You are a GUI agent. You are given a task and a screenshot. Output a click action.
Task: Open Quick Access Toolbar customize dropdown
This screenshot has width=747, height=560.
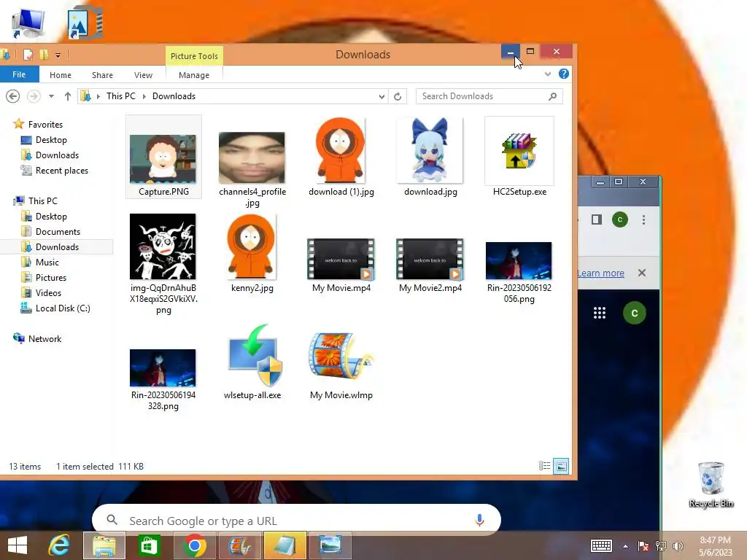point(58,55)
